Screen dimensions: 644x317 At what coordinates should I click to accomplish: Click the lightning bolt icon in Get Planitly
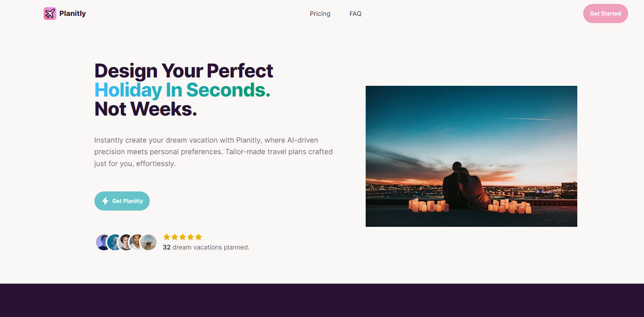pos(105,201)
